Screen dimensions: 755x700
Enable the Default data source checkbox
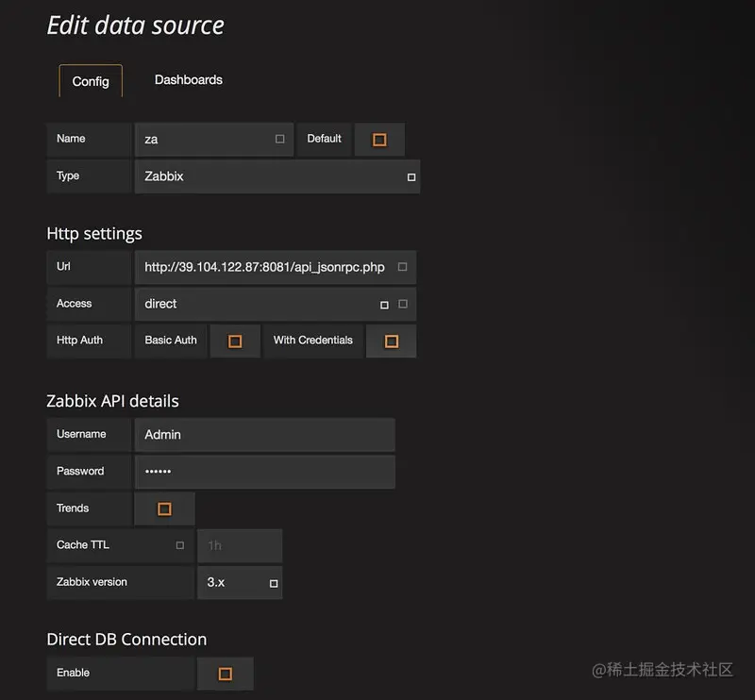tap(379, 140)
